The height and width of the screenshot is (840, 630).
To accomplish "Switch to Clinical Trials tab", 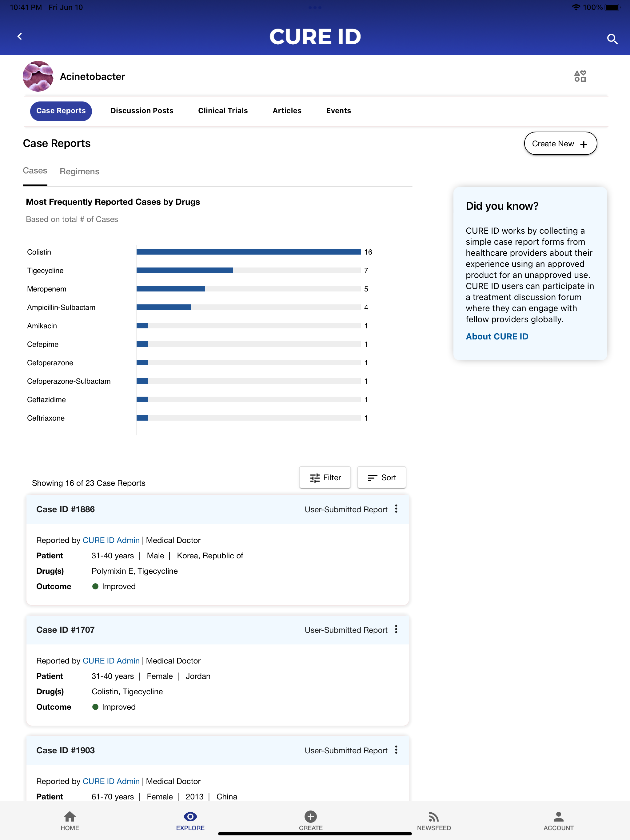I will click(x=223, y=111).
